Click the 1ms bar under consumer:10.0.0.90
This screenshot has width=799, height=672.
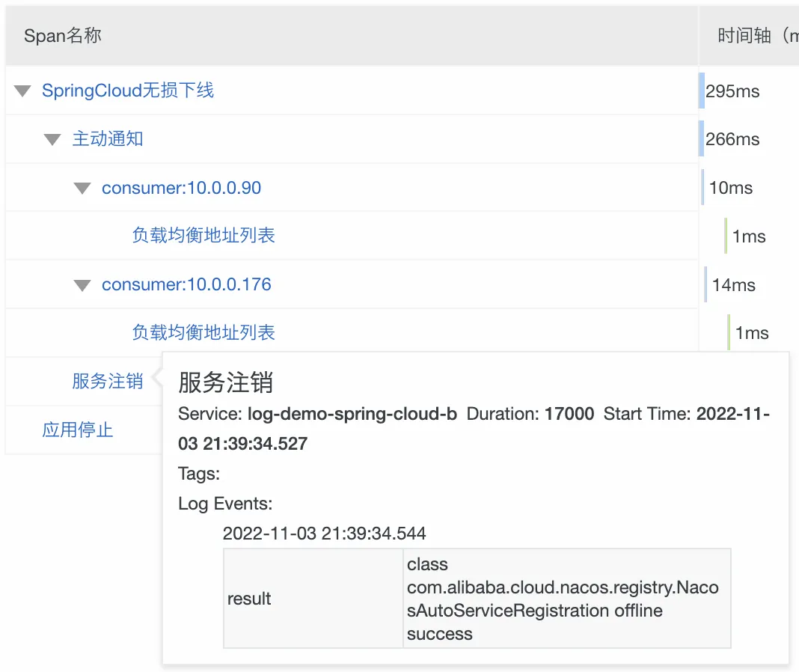(x=726, y=236)
